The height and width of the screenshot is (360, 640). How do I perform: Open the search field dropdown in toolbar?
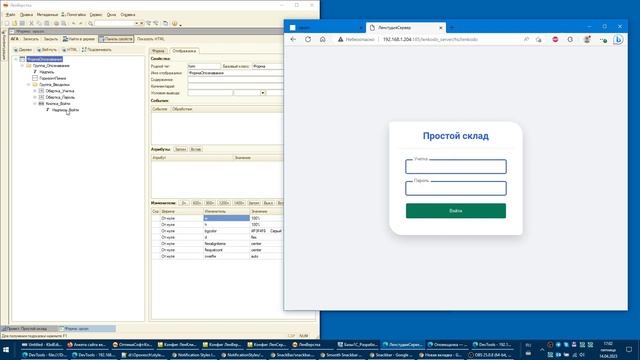(x=137, y=23)
